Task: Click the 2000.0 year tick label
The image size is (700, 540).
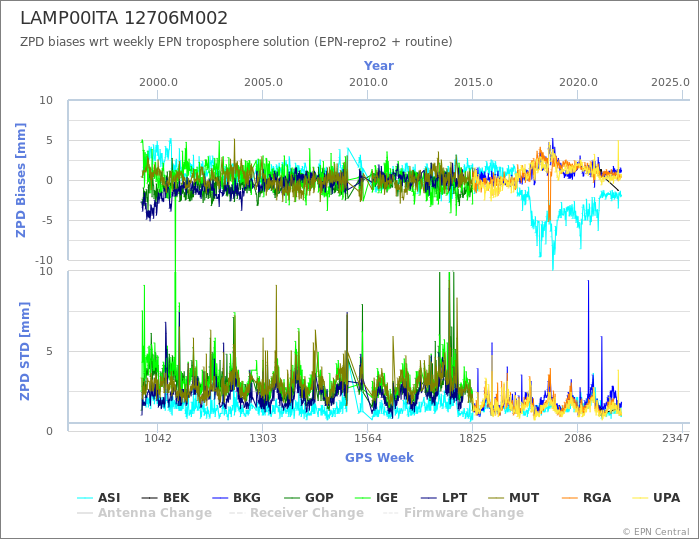Action: 158,83
